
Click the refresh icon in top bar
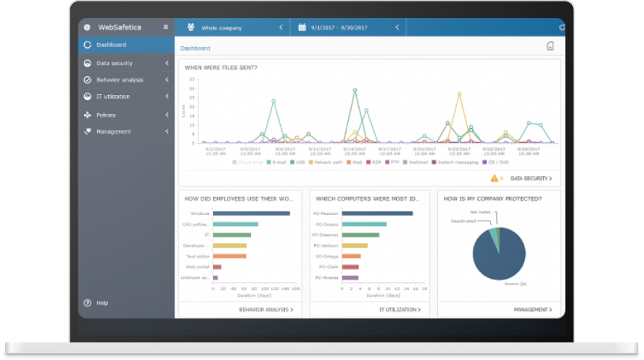[561, 28]
